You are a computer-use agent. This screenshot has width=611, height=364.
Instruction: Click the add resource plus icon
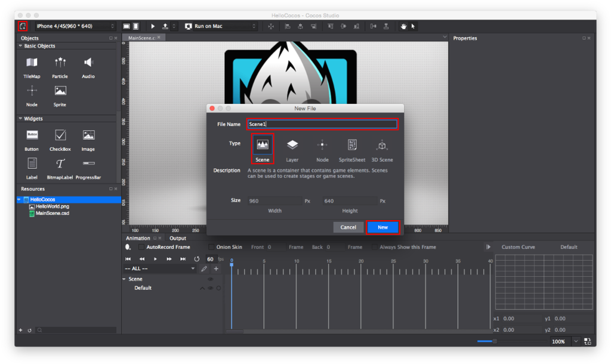pyautogui.click(x=21, y=330)
